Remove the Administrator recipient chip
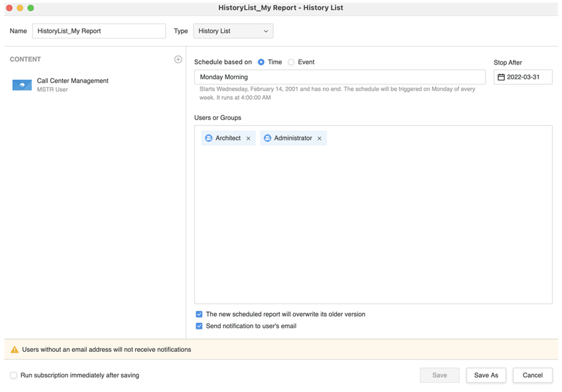562x392 pixels. 319,138
